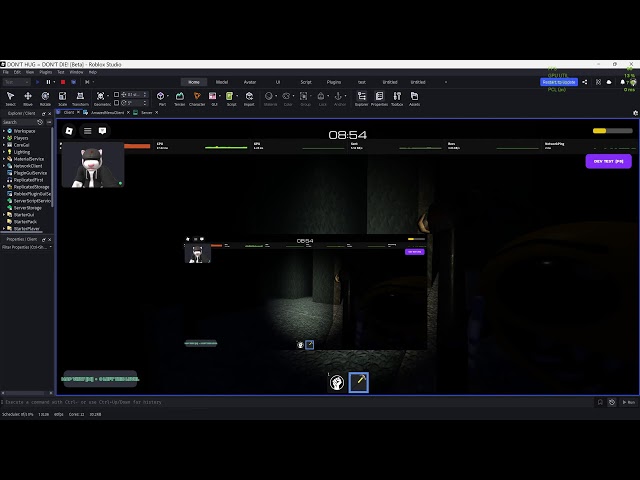640x480 pixels.
Task: Open the Filter Properties dropdown arrow
Action: pyautogui.click(x=51, y=247)
